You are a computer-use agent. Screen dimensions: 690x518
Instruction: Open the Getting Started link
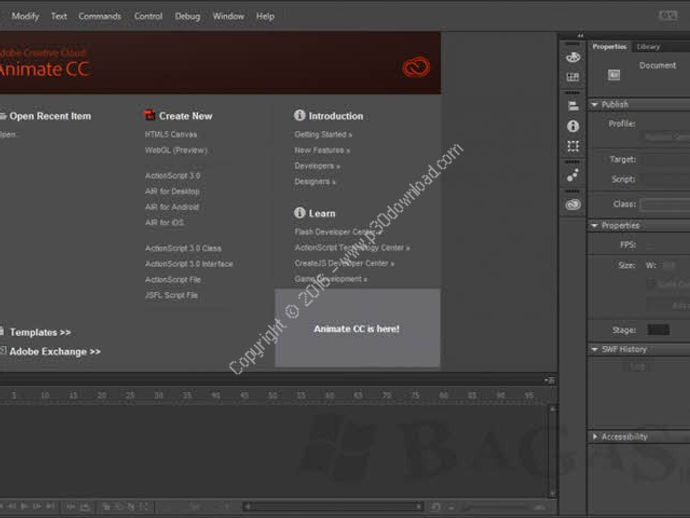pyautogui.click(x=323, y=135)
